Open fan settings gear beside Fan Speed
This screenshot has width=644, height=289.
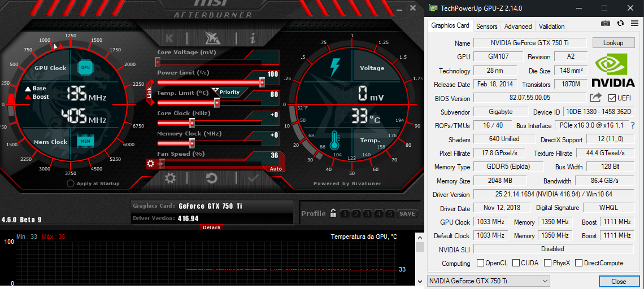[x=151, y=163]
